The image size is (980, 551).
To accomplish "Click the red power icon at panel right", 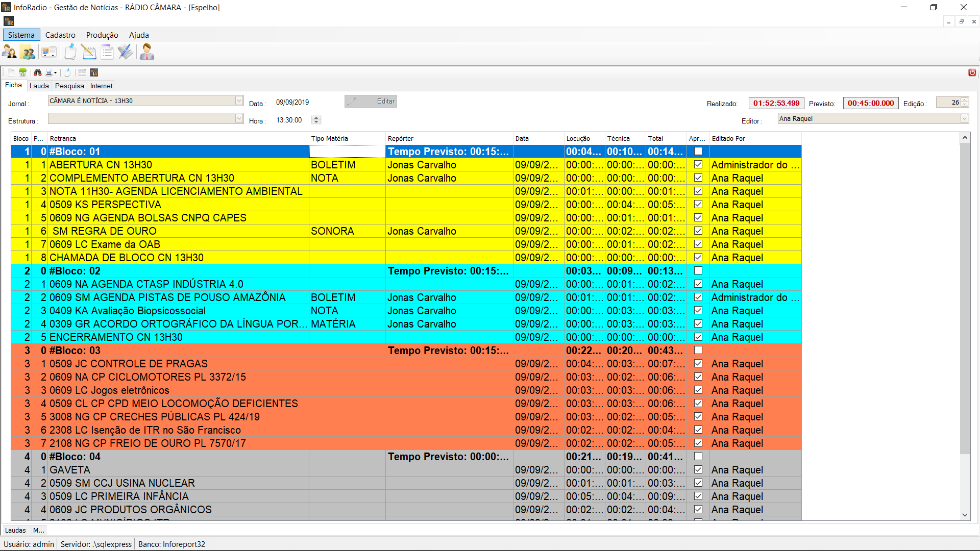I will [972, 72].
